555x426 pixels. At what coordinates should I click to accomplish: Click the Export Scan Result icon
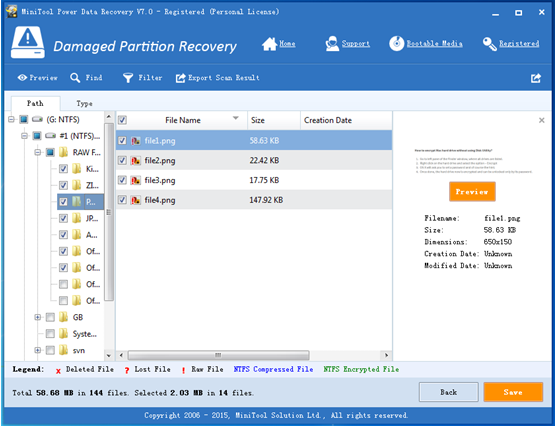point(181,78)
